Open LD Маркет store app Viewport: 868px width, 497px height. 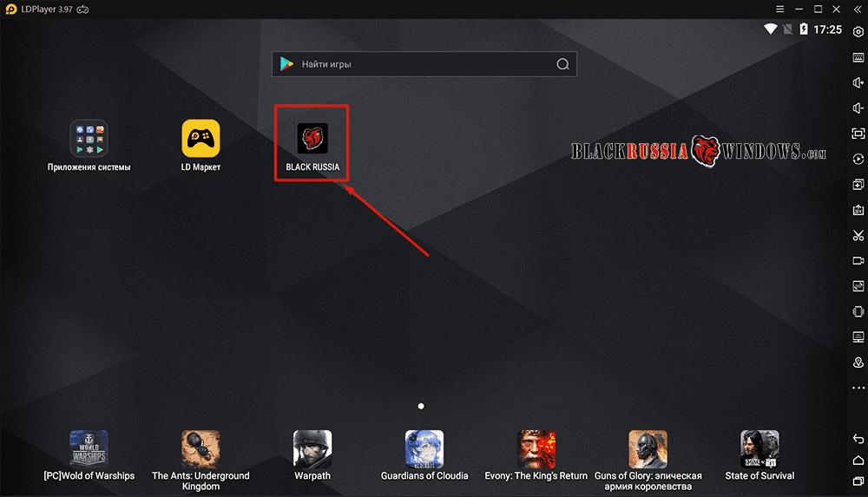[x=201, y=139]
